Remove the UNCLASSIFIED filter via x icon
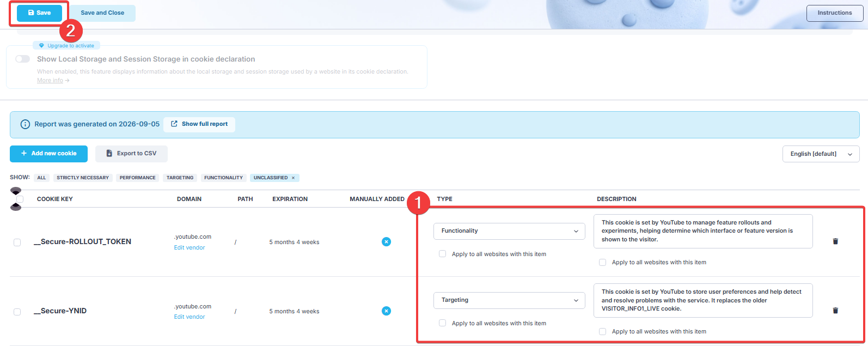 click(293, 178)
